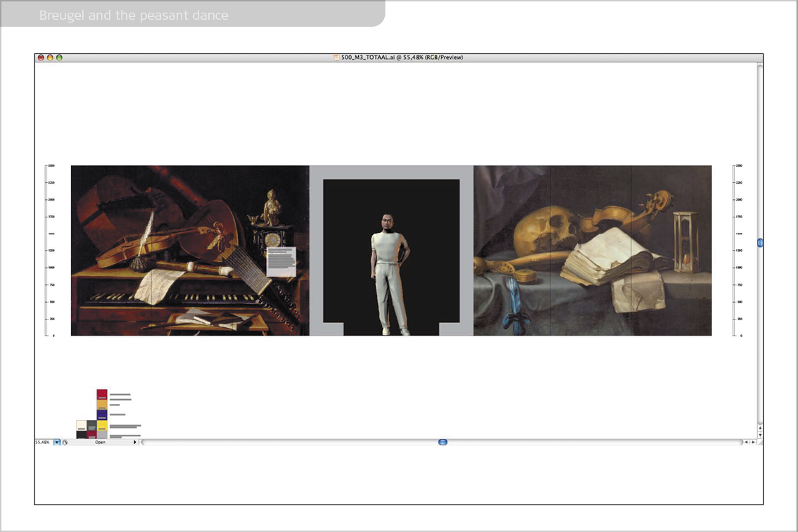
Task: Select the orange color swatch in legend
Action: pos(102,405)
